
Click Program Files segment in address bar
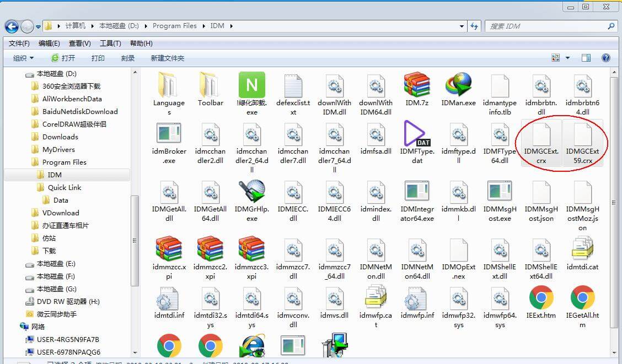click(175, 26)
